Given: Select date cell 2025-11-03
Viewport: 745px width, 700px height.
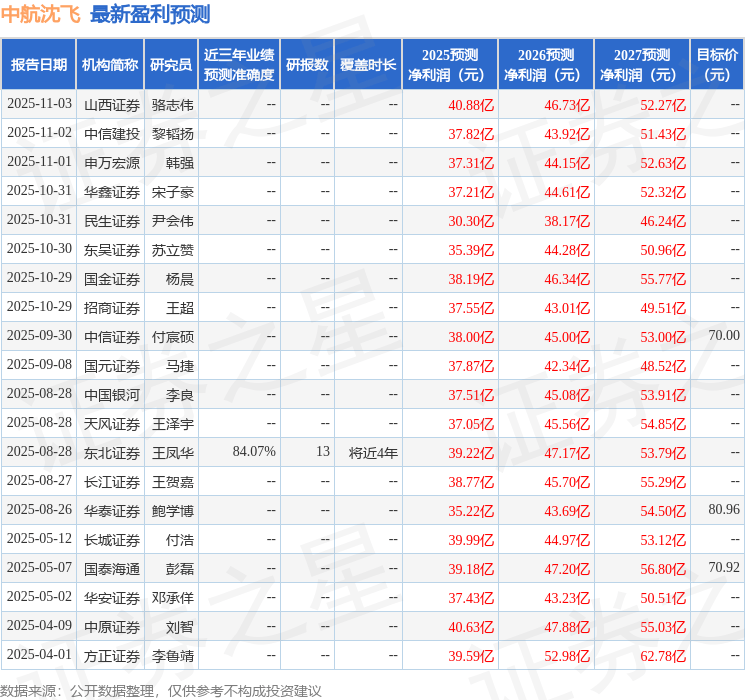Looking at the screenshot, I should click(x=39, y=104).
